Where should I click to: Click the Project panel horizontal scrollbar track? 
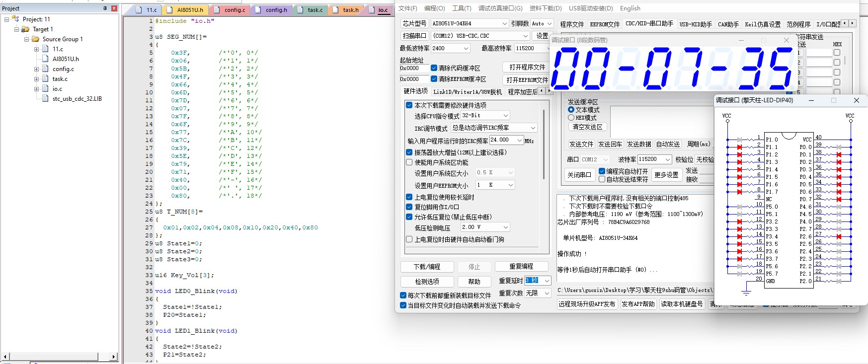(x=60, y=357)
